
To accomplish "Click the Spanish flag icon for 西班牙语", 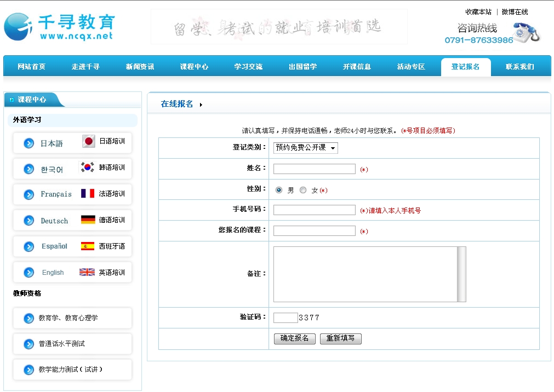I will [x=88, y=246].
